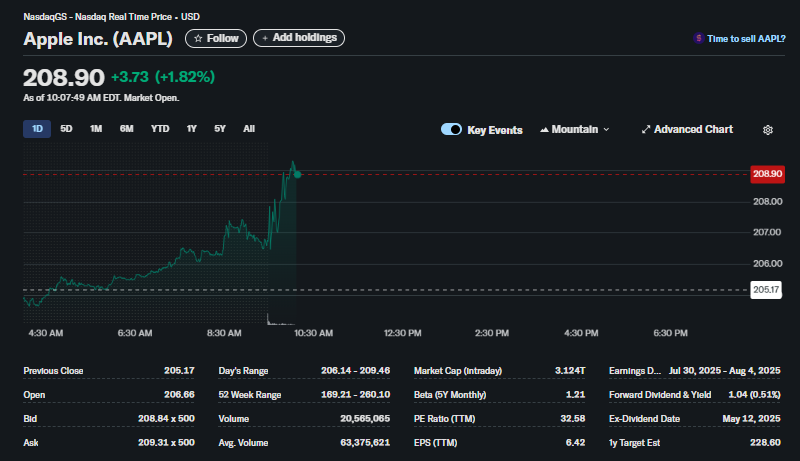Click the 1y Target Est value 228.60
800x461 pixels.
pyautogui.click(x=765, y=443)
